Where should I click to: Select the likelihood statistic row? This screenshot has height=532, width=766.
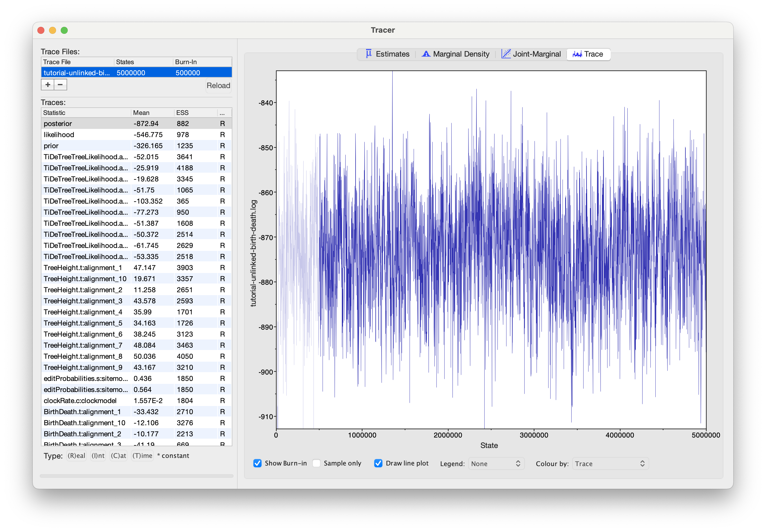(136, 135)
